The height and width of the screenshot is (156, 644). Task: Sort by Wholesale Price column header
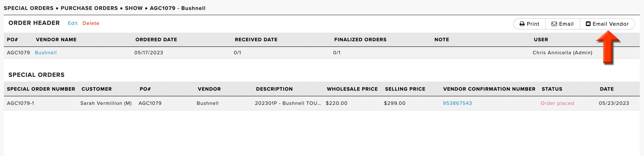[352, 89]
